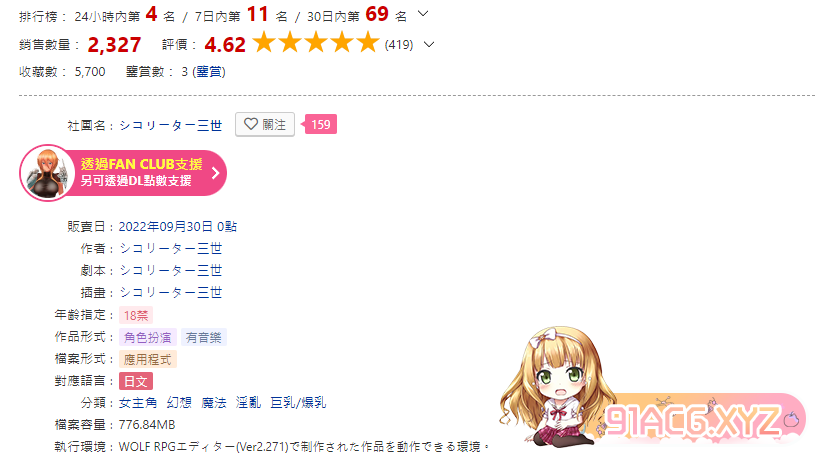Select the 角色扮演 format tag
Viewport: 838px width, 469px height.
click(148, 337)
